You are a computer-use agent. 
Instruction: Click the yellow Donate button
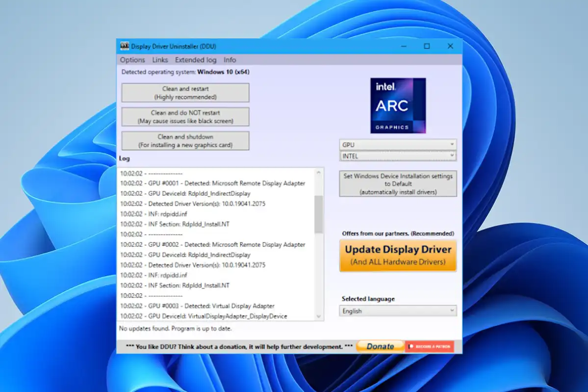click(x=380, y=346)
